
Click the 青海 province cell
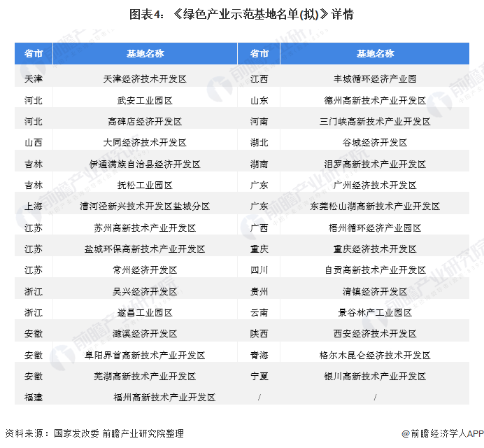[259, 355]
